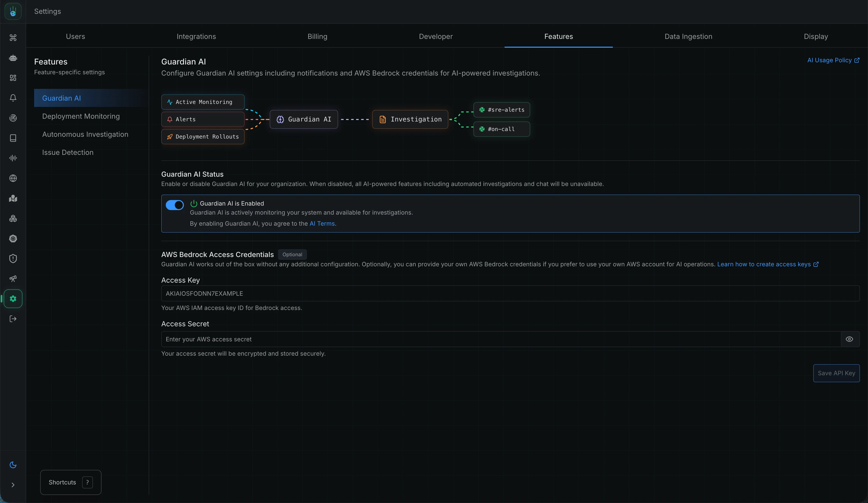Click the Guardian AI Status heading

coord(192,174)
